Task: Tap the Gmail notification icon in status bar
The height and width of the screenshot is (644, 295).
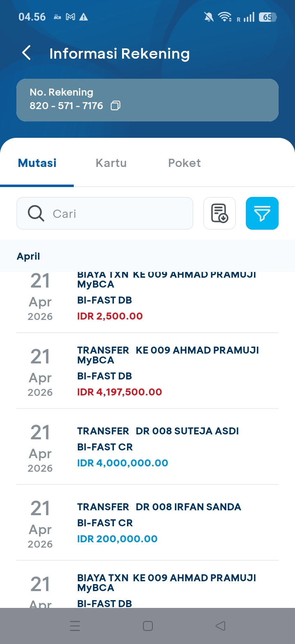Action: tap(70, 17)
